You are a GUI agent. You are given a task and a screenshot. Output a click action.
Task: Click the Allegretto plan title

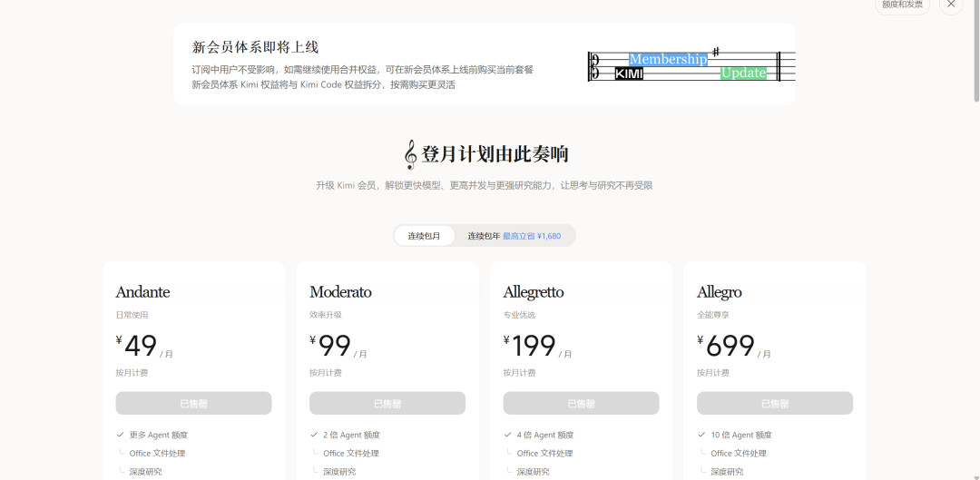534,292
